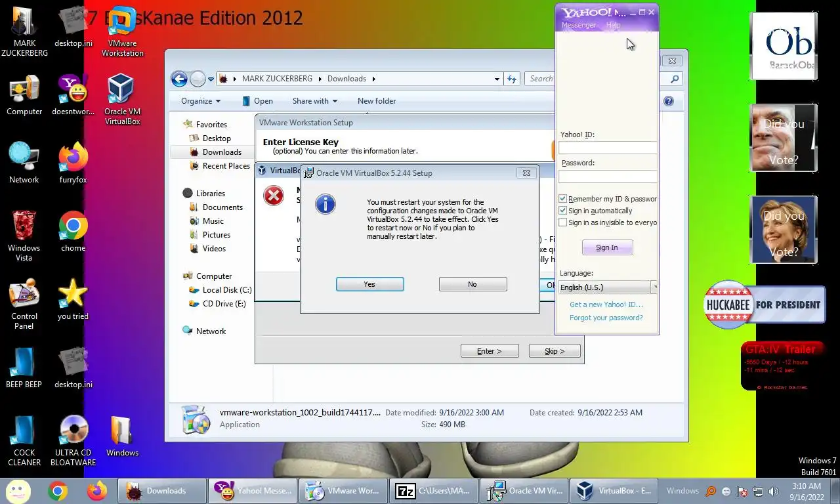Click the volume speaker tray icon

coord(774,492)
